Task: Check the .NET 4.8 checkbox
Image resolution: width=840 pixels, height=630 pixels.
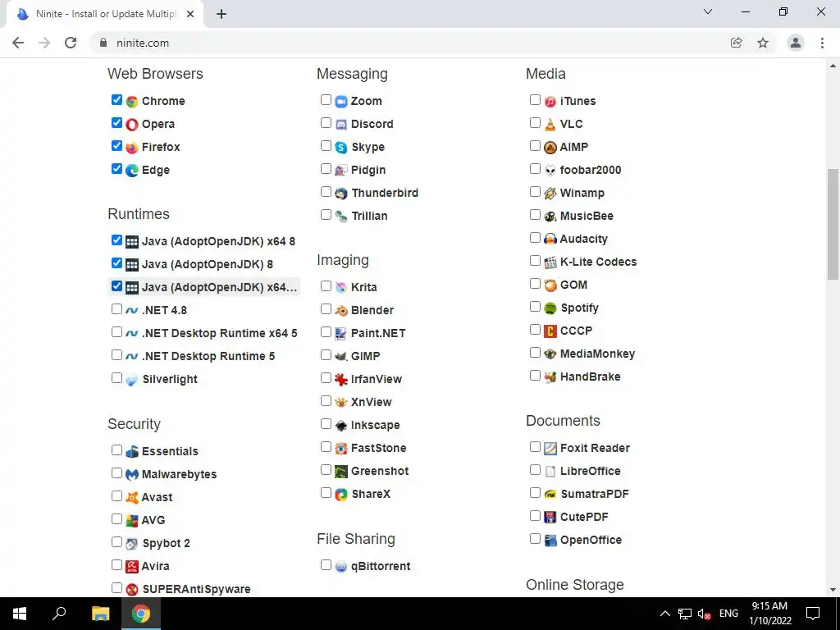Action: [x=116, y=309]
